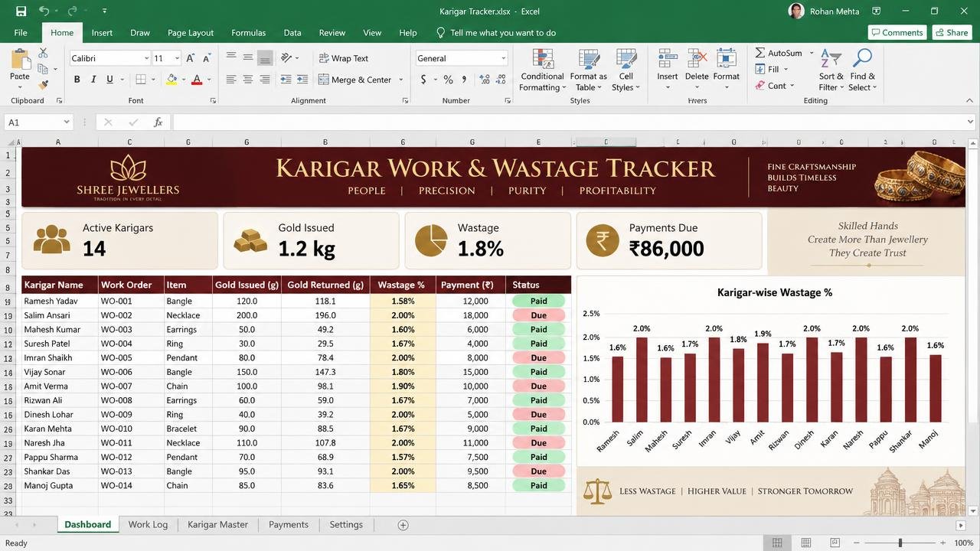Click the Align Left icon
Viewport: 980px width, 551px height.
pos(231,80)
